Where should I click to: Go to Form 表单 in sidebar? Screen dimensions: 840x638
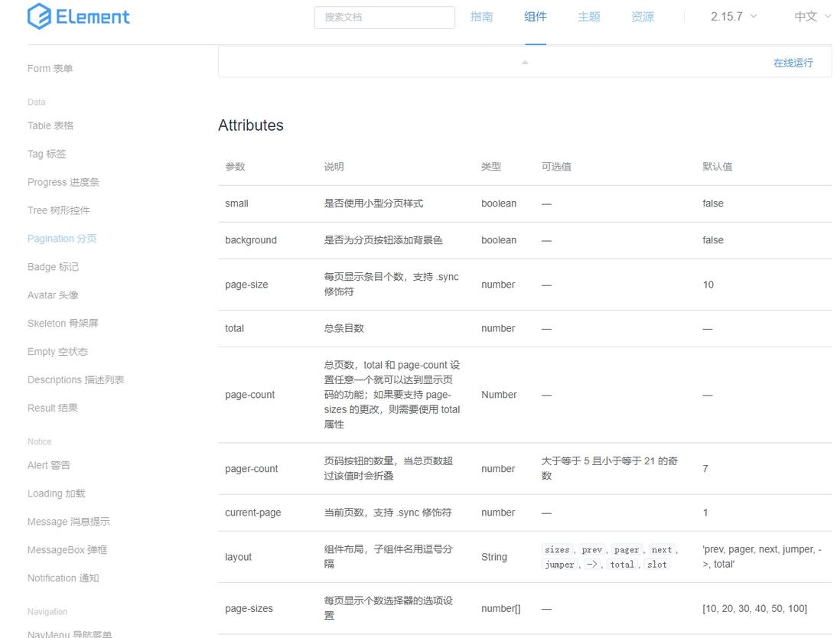(50, 69)
